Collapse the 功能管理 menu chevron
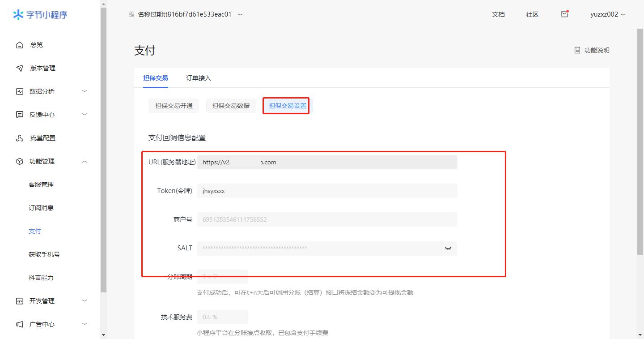 85,161
